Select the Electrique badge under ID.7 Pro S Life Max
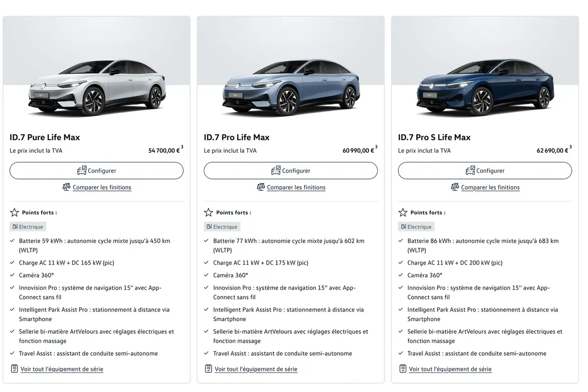 [416, 227]
